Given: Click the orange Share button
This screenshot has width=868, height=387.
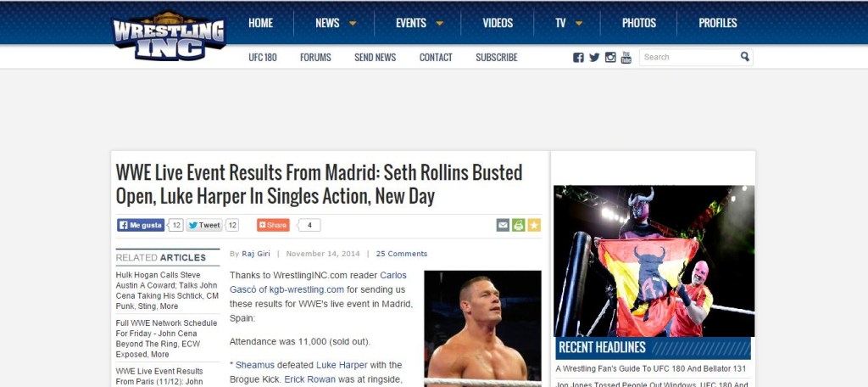Looking at the screenshot, I should click(273, 225).
